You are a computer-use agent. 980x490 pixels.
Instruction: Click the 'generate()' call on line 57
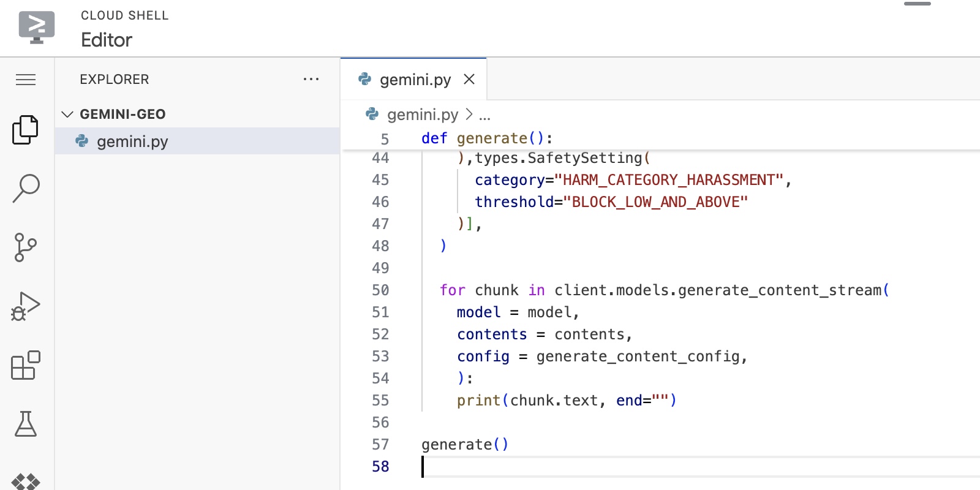coord(465,445)
